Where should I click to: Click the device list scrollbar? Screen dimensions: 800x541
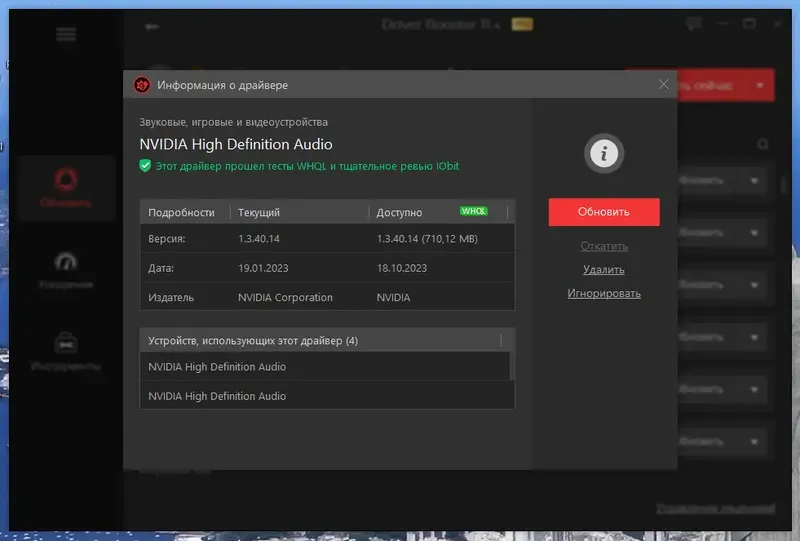pos(512,365)
